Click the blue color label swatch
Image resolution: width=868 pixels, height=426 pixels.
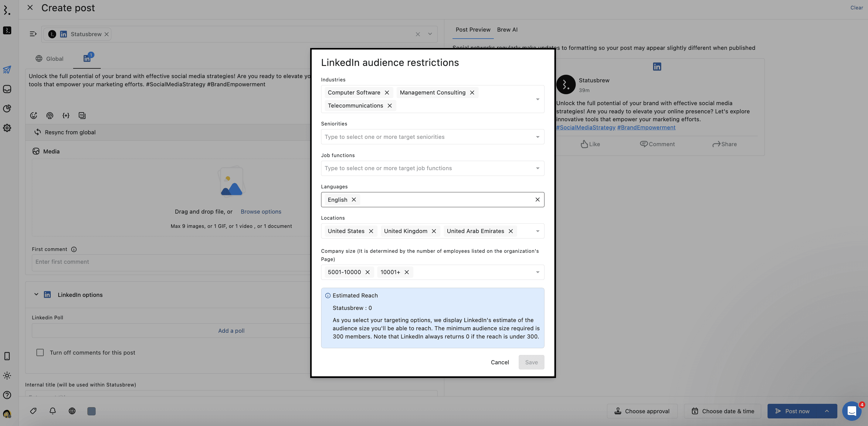pos(91,411)
